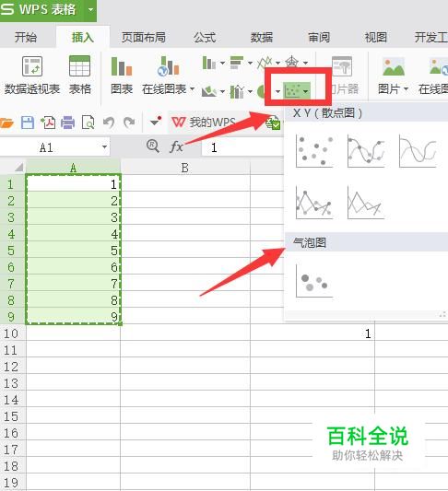
Task: Open quick access toolbar customize arrow
Action: 156,122
